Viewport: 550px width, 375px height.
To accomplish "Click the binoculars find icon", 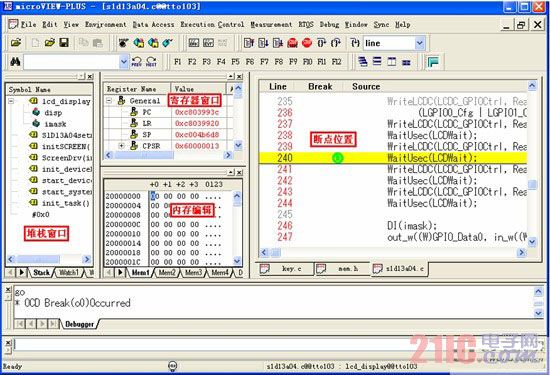I will point(15,62).
